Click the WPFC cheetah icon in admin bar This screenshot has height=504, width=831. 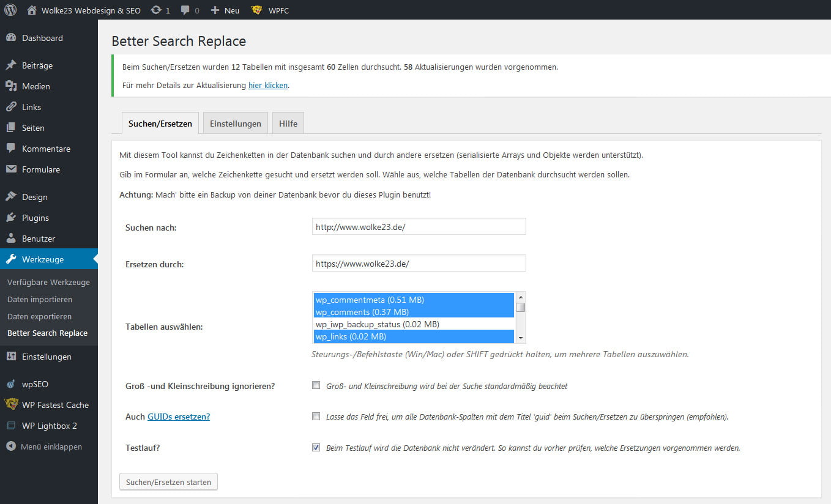coord(257,10)
